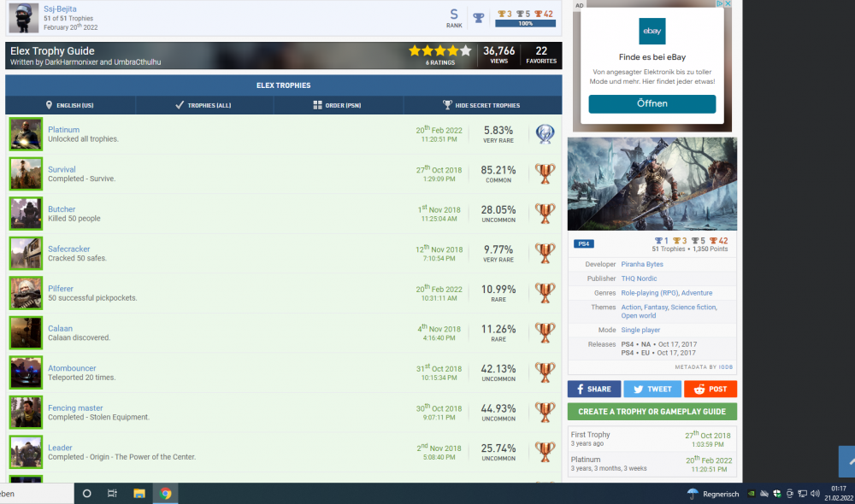Hide the eBay ad by clicking its close X

[x=727, y=3]
